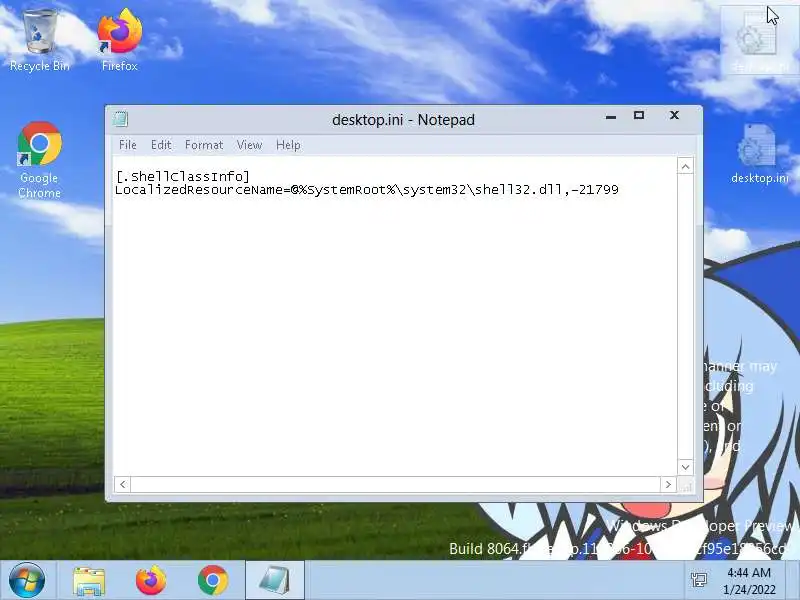Maximize the Notepad window
Screen dimensions: 800x600
click(639, 115)
